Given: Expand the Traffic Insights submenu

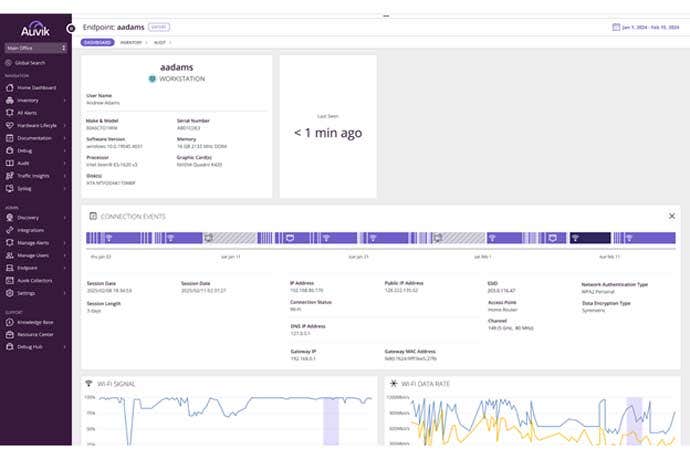Looking at the screenshot, I should click(66, 175).
